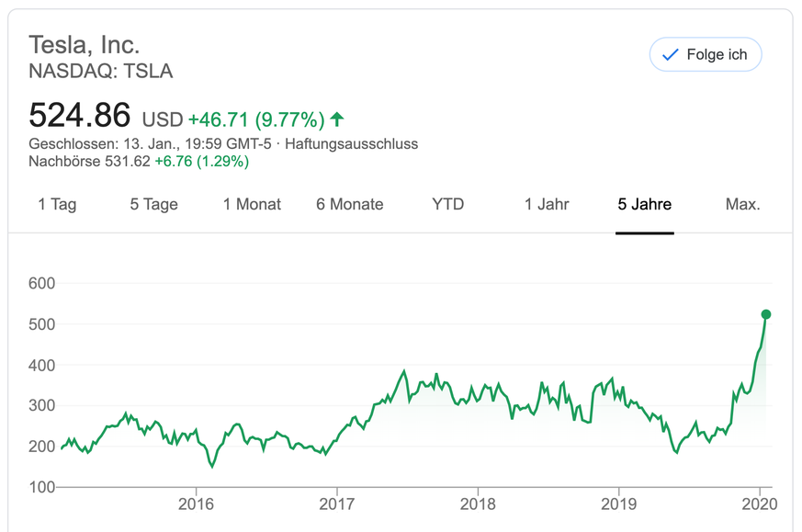Open the 'Haftungsausschluss' disclaimer link
This screenshot has height=532, width=802.
tap(352, 144)
